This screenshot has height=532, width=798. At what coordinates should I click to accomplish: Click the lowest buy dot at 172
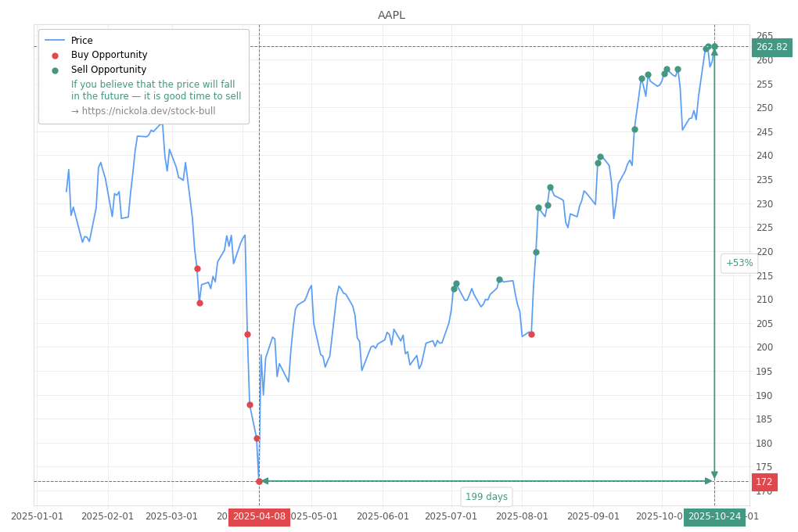point(259,481)
